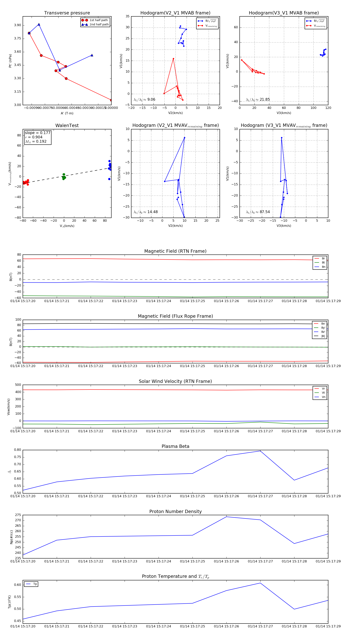Click the "Pt' (nPa)" y-axis label
Image resolution: width=351 pixels, height=644 pixels.
[10, 61]
